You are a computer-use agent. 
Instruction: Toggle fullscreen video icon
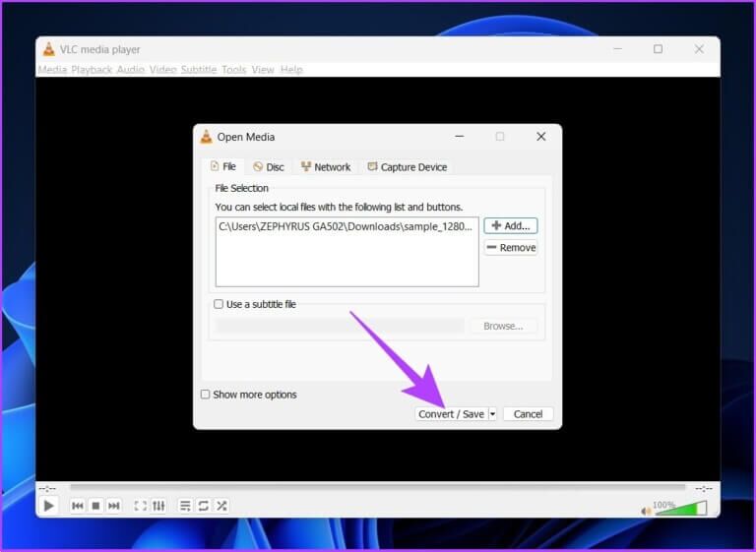pyautogui.click(x=141, y=506)
